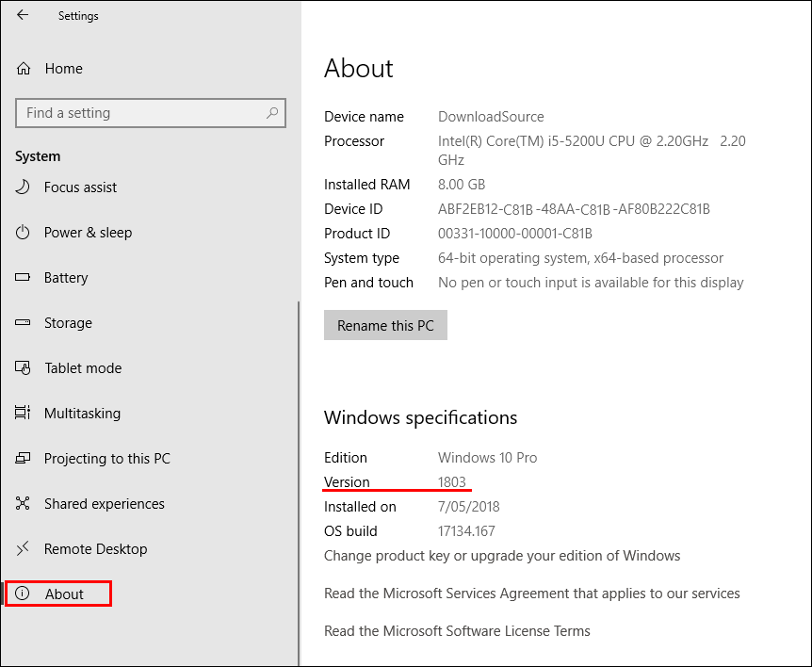Viewport: 812px width, 667px height.
Task: Open Storage settings
Action: [x=68, y=322]
